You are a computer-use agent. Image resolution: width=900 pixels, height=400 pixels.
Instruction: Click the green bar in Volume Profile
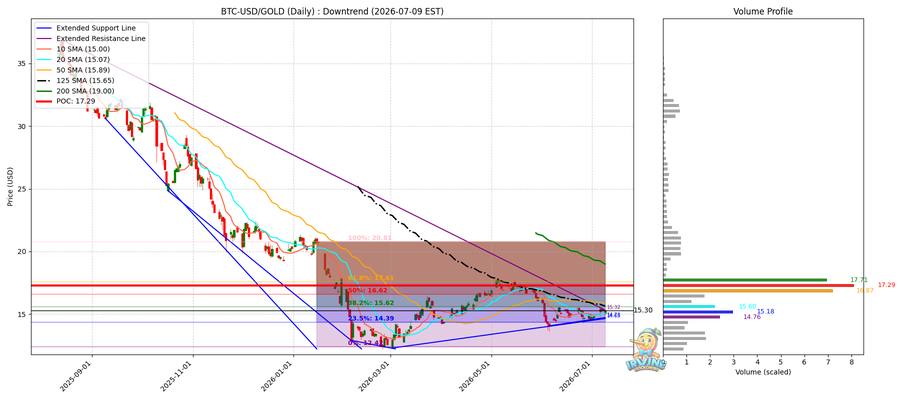tap(745, 280)
